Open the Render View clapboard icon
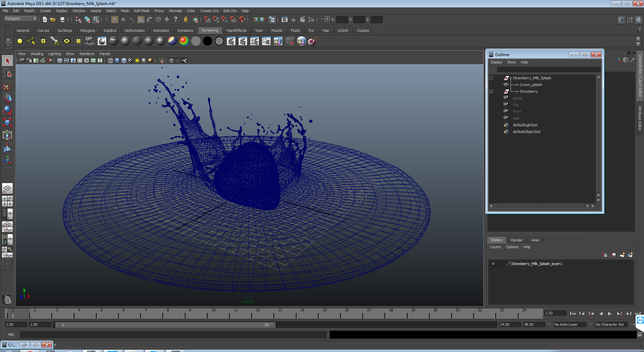 coord(231,41)
